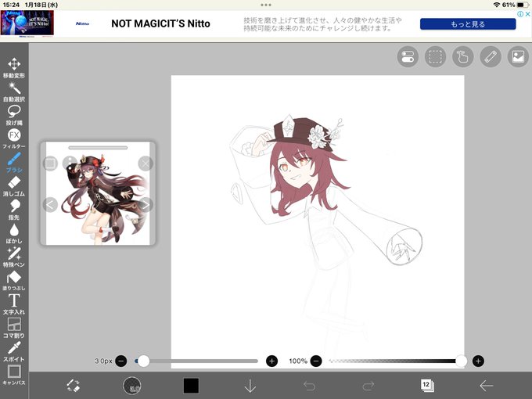Select the 移動変形 transform tool
532x399 pixels.
(14, 68)
